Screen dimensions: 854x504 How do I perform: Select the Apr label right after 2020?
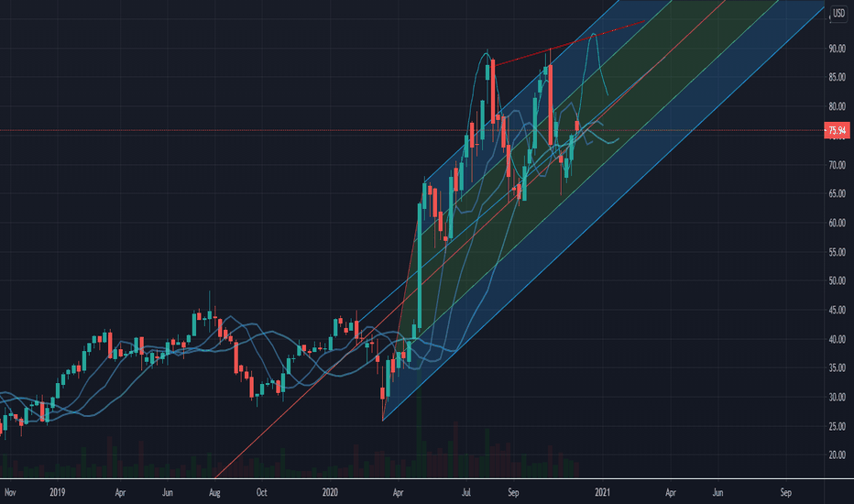(x=398, y=493)
